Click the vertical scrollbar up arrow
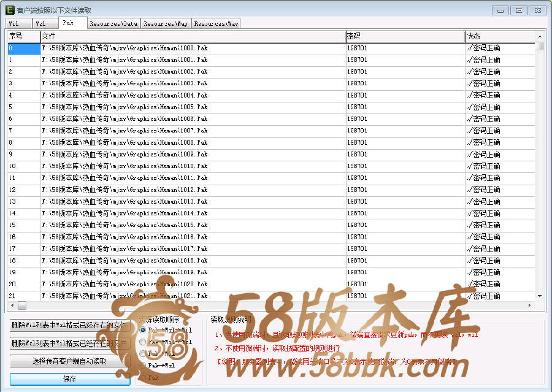This screenshot has height=392, width=552. pos(540,36)
